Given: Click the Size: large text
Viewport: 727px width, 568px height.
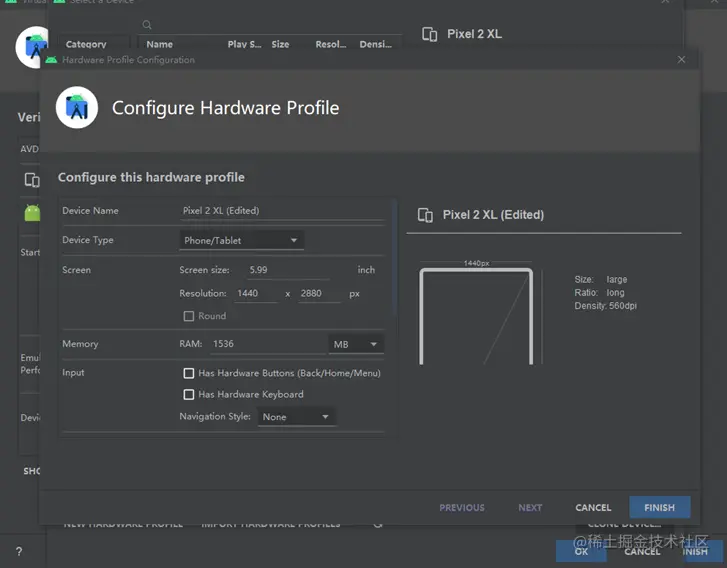Looking at the screenshot, I should (x=600, y=280).
